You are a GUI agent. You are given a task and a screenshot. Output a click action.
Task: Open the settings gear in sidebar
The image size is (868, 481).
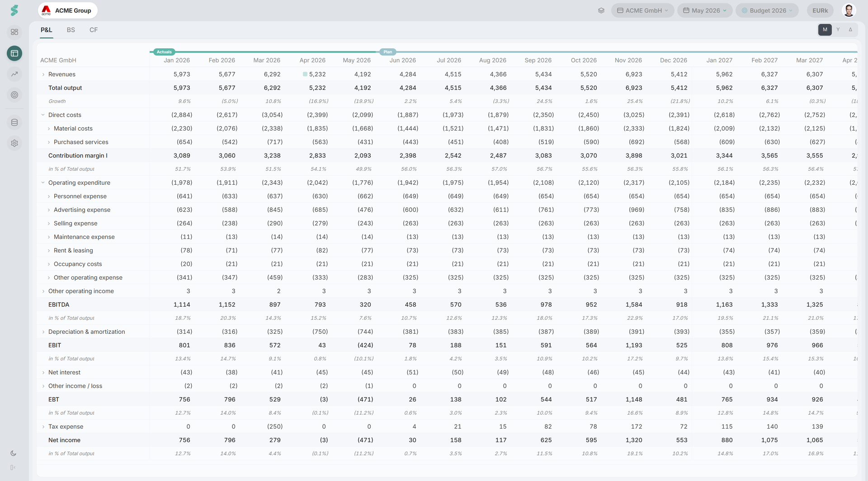tap(14, 143)
